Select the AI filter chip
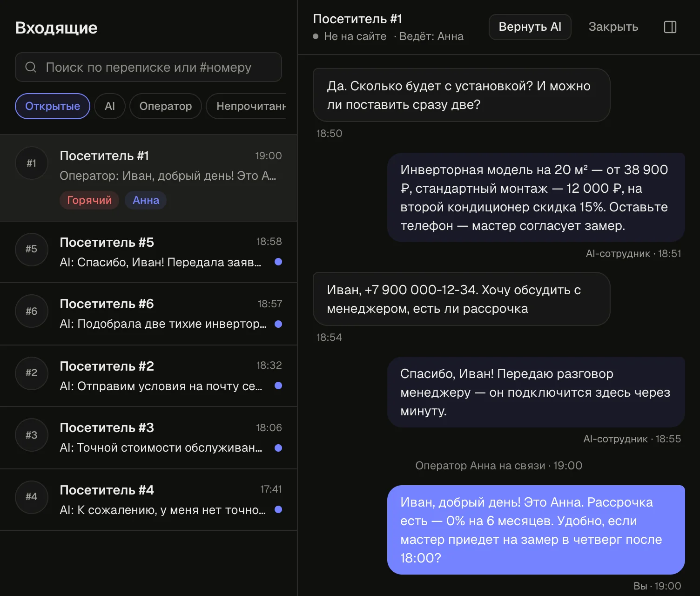Screen dimensions: 700x596 pyautogui.click(x=110, y=106)
